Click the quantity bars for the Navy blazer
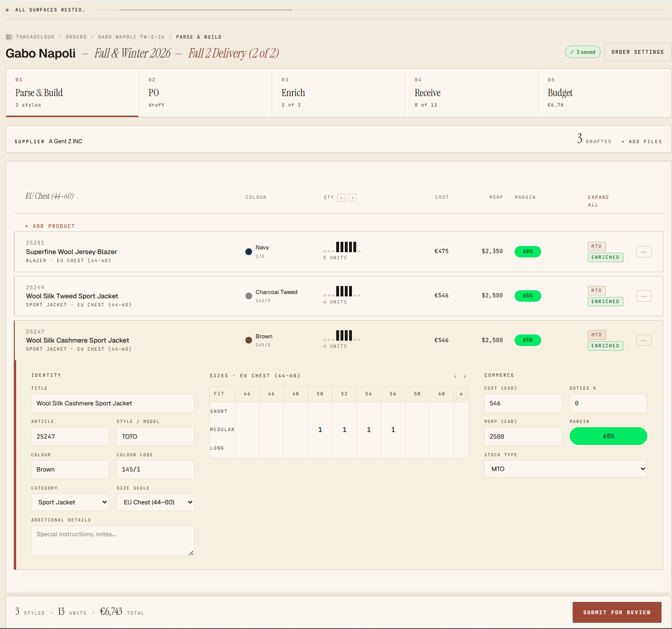Screen dimensions: 672x629 click(x=342, y=247)
